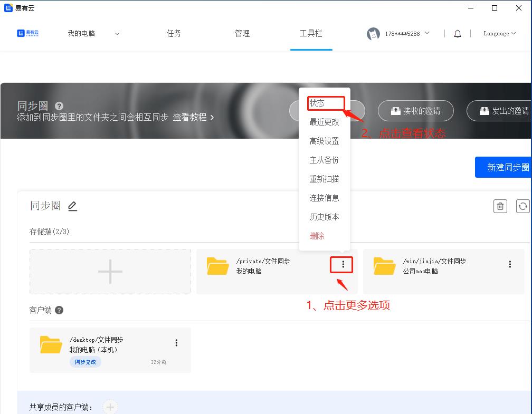Screen dimensions: 532x414
Task: Select 历史版本 in the context menu
Action: [x=325, y=217]
